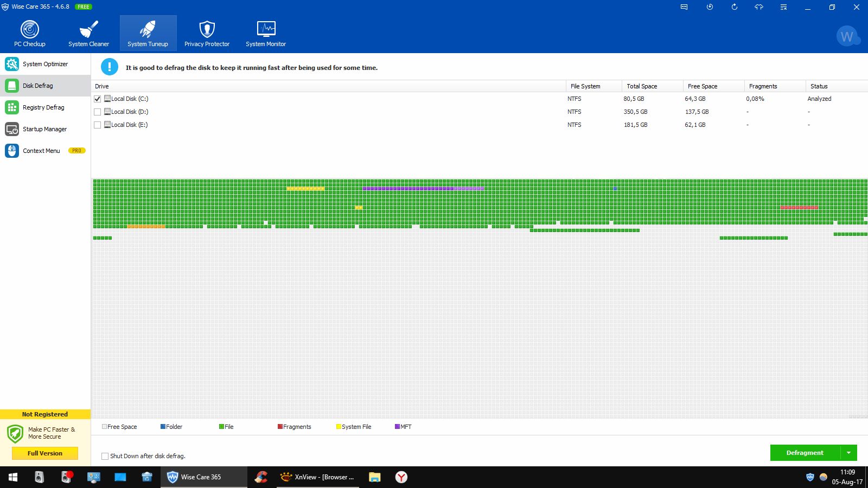Click the Analyzed status text
868x488 pixels.
click(819, 99)
